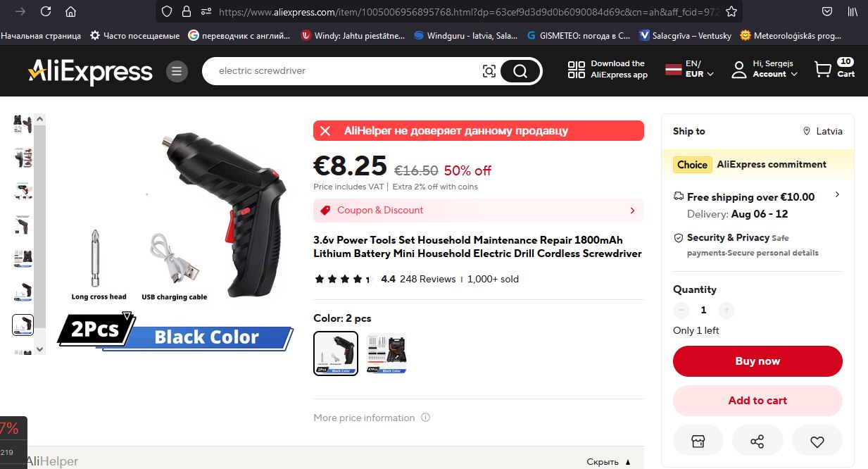
Task: Click the QR code app download icon
Action: 577,70
